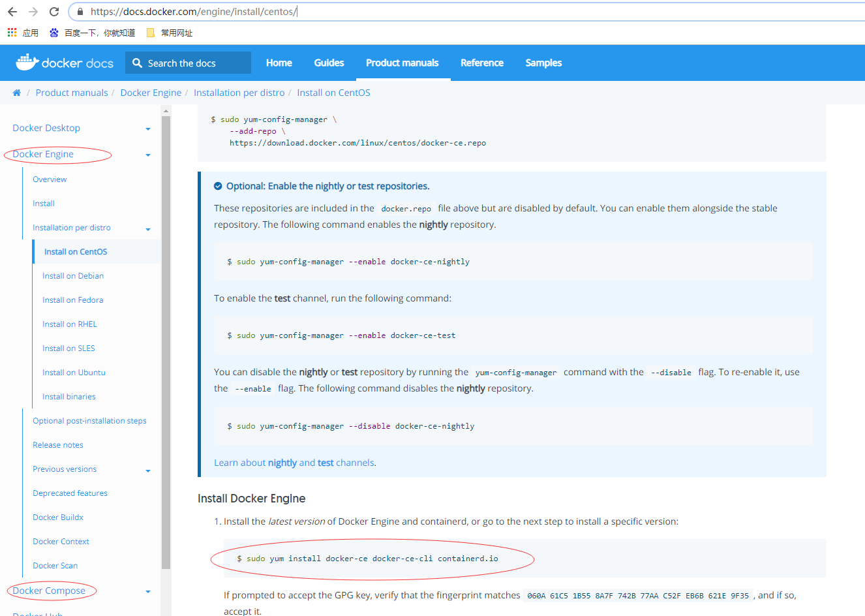The image size is (865, 616).
Task: Click the address bar URL
Action: tap(193, 12)
